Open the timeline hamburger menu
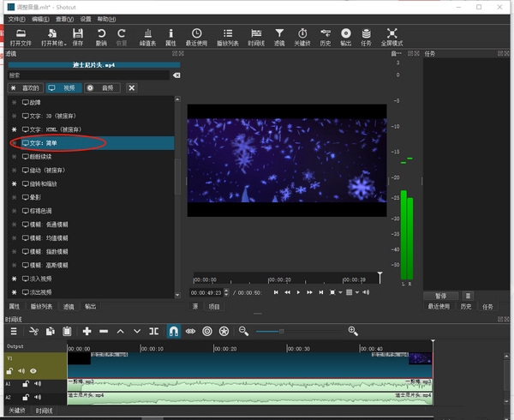 tap(14, 331)
